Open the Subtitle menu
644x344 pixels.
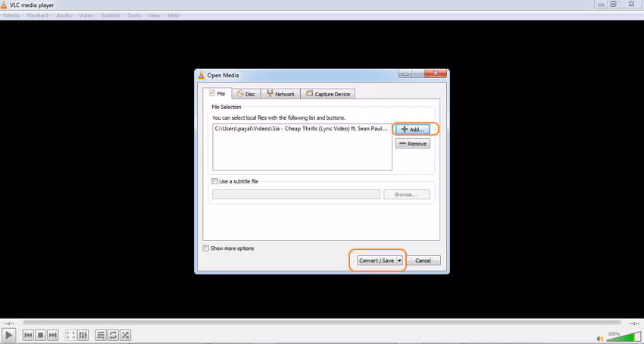tap(110, 16)
